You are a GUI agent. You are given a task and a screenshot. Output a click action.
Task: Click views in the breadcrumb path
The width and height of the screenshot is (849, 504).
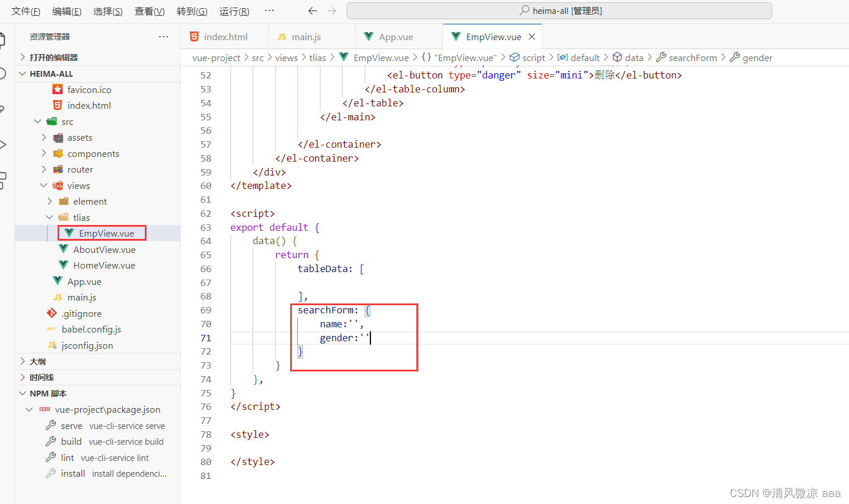point(286,58)
